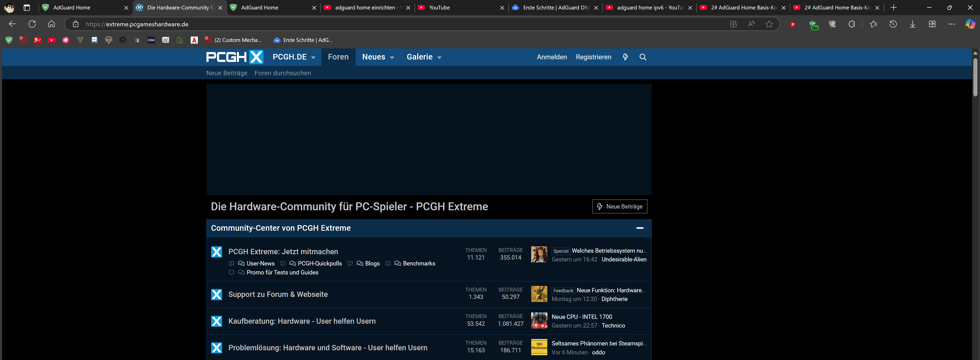This screenshot has height=360, width=980.
Task: Open the Blogs subforum link
Action: (372, 264)
